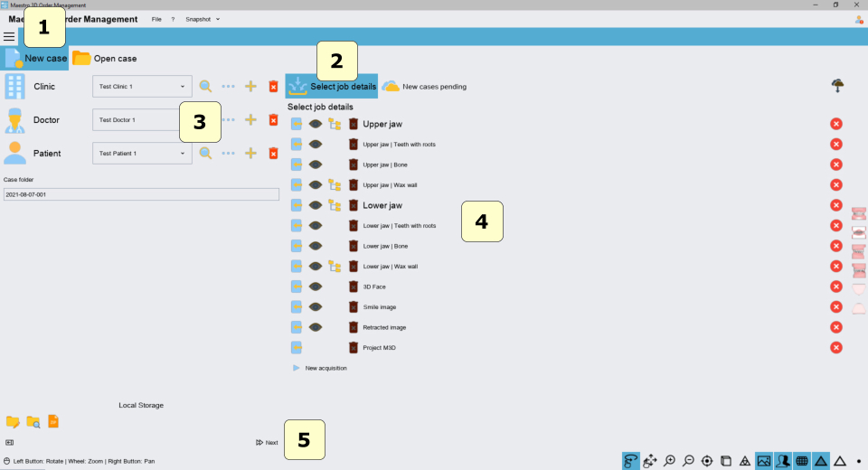Switch to the New case tab
868x470 pixels.
pyautogui.click(x=34, y=58)
